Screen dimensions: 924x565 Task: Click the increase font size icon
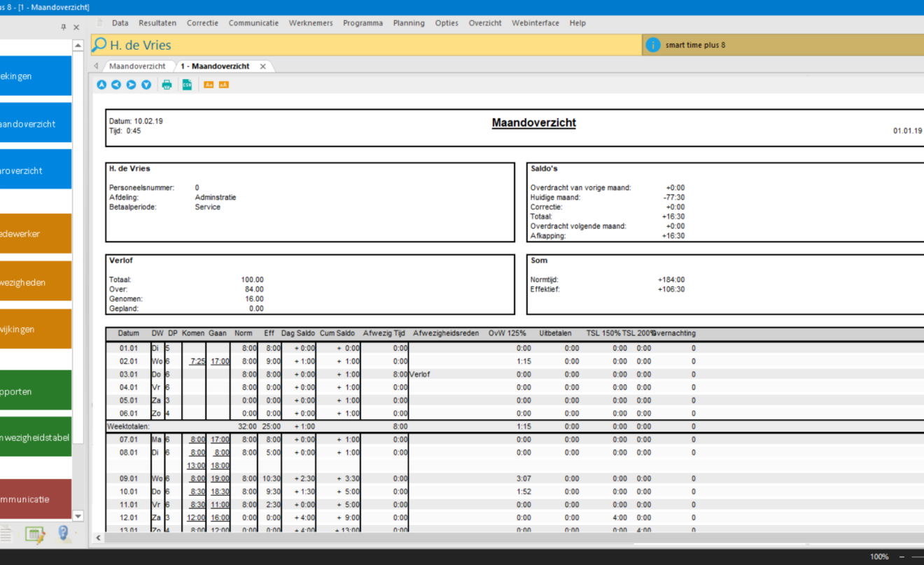223,85
